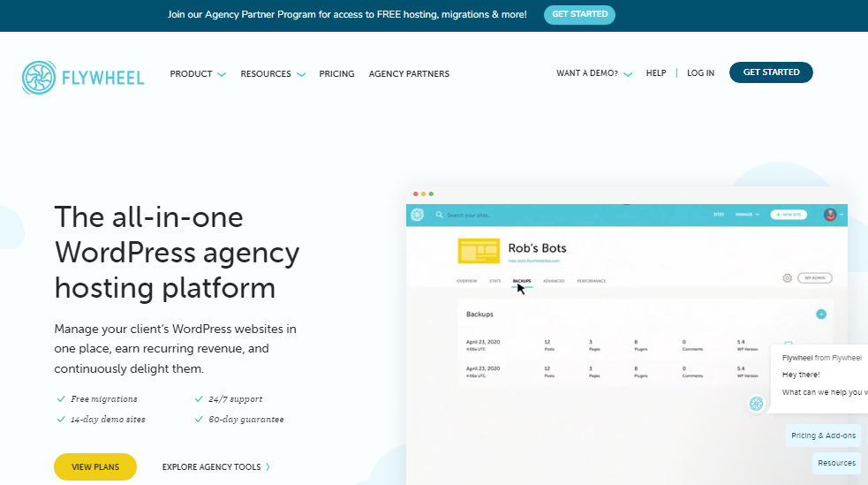Expand the Want a Demo? chevron
The height and width of the screenshot is (485, 868).
(x=628, y=74)
